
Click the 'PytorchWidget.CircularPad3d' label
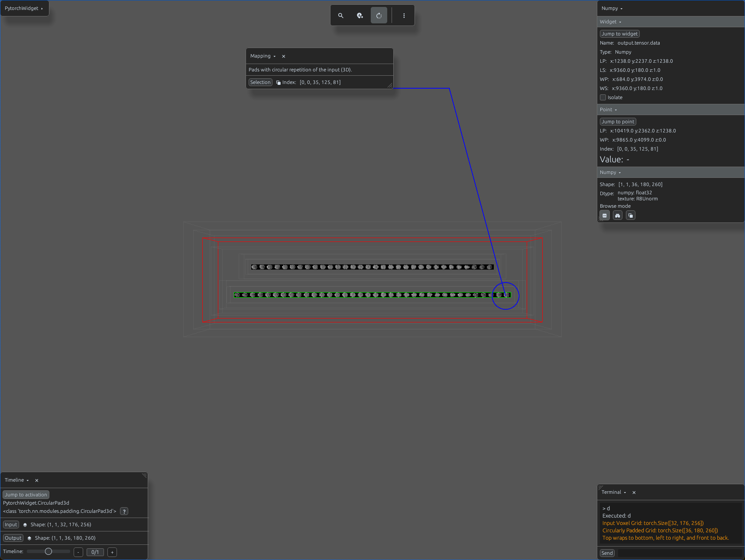click(x=36, y=503)
